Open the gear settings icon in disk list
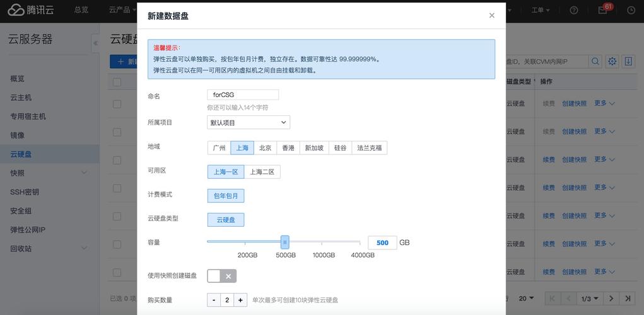This screenshot has height=315, width=644. (x=612, y=62)
